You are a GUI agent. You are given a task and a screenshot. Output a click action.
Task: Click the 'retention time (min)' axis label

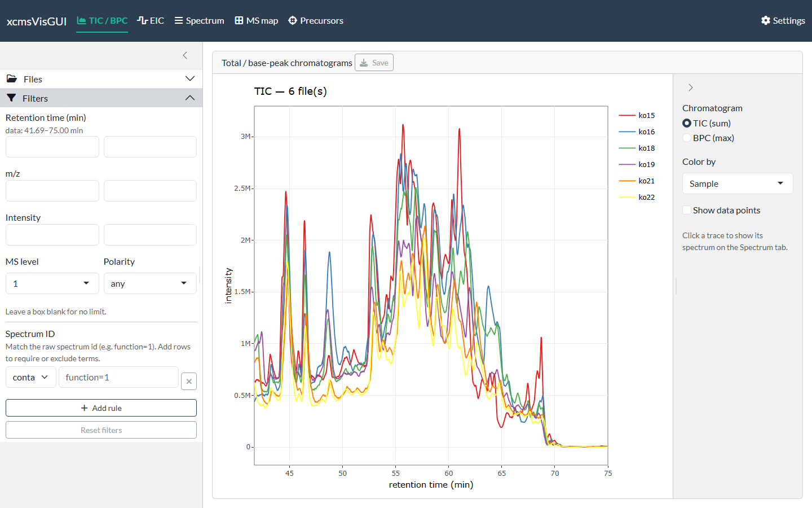[x=431, y=484]
